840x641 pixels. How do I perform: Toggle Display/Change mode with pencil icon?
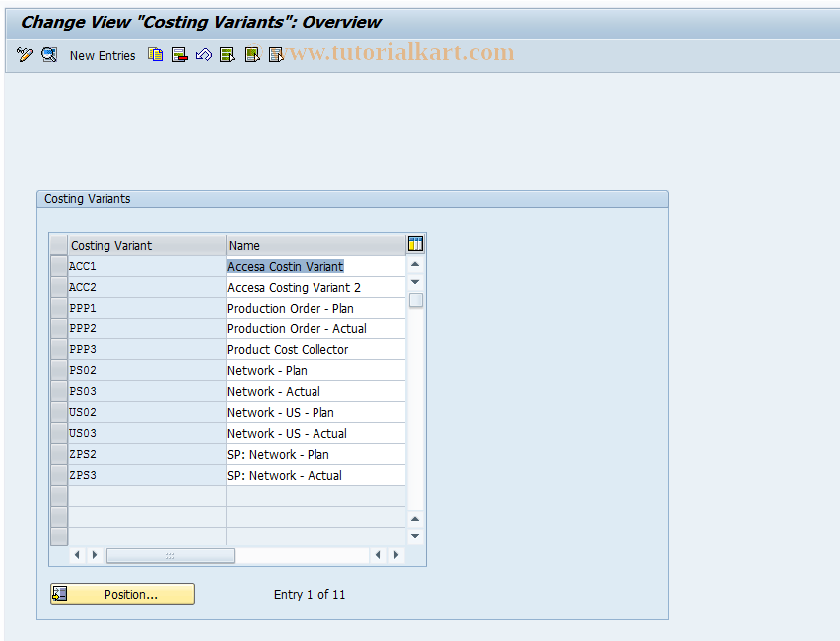coord(25,55)
